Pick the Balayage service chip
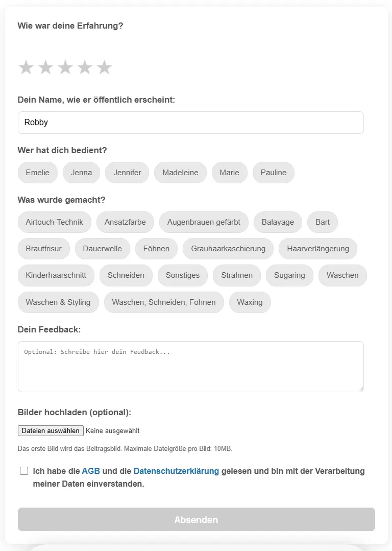392x551 pixels. coord(278,222)
